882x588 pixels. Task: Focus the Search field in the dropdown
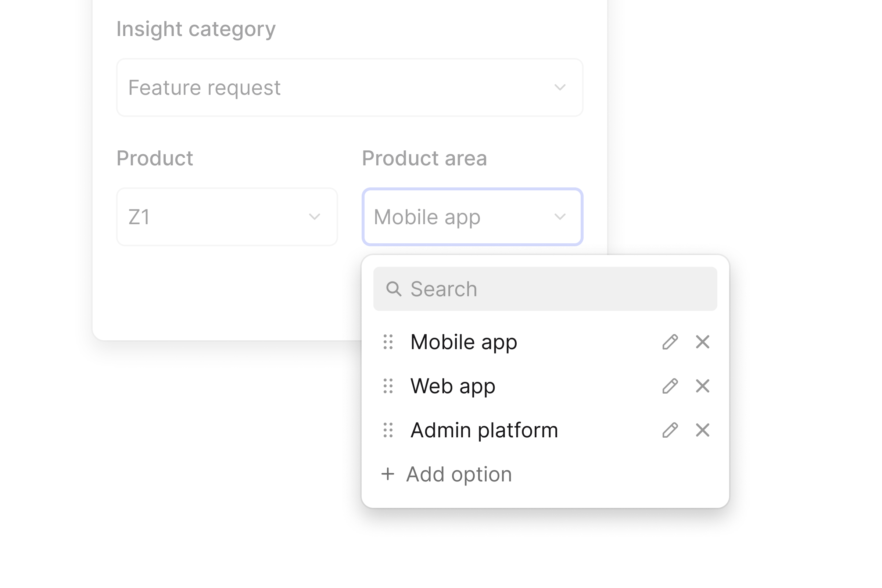click(545, 289)
